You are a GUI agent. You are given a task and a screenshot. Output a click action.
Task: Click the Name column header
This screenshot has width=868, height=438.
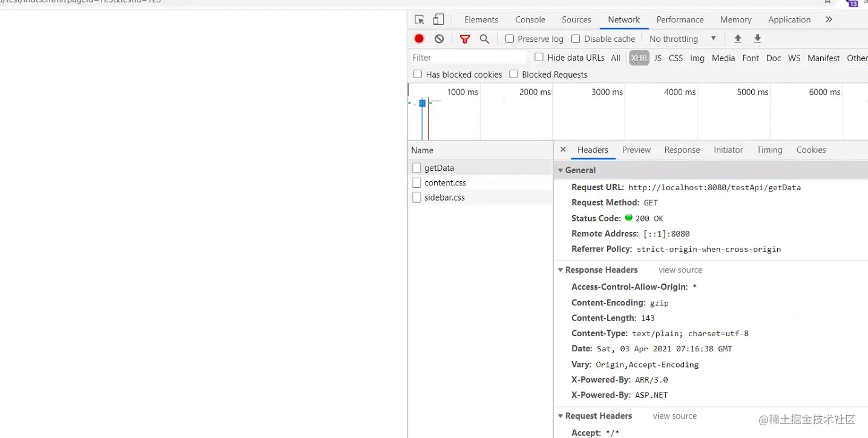click(x=480, y=150)
